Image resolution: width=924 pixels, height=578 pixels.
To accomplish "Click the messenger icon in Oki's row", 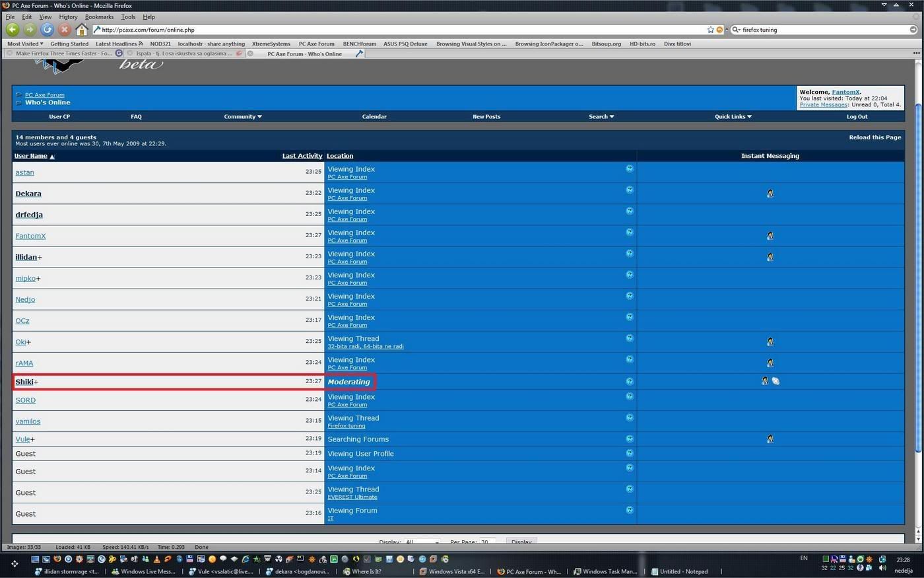I will (770, 342).
